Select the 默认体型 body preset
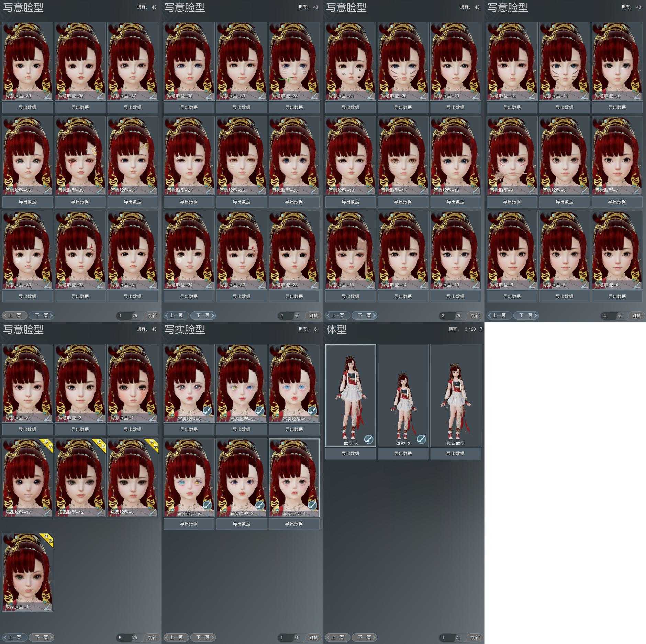Image resolution: width=646 pixels, height=644 pixels. click(x=456, y=395)
